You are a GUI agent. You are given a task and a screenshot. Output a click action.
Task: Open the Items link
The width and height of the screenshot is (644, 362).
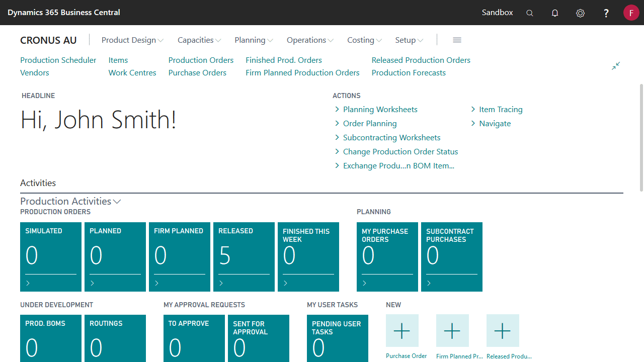[118, 60]
